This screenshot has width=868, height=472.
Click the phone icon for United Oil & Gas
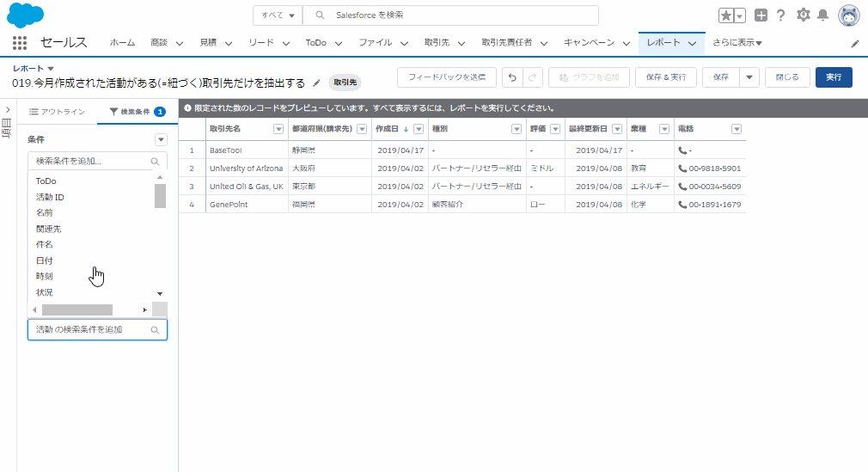[x=682, y=187]
